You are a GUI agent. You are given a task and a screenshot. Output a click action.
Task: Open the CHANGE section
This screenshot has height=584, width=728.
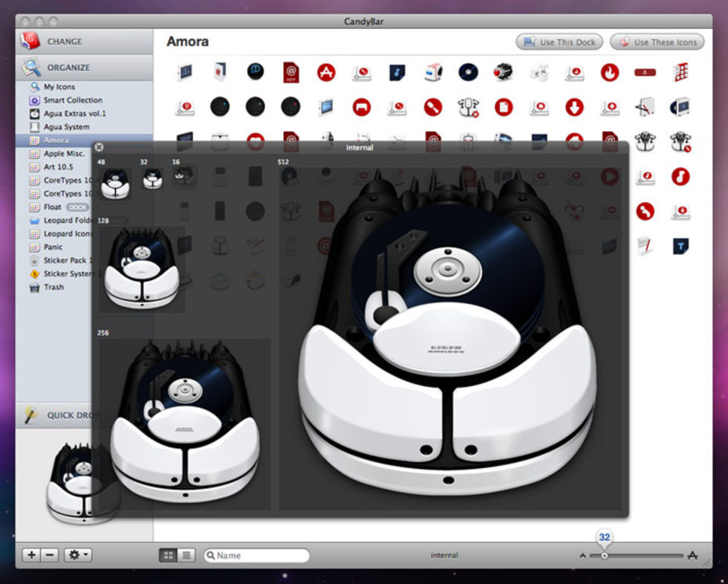[65, 42]
